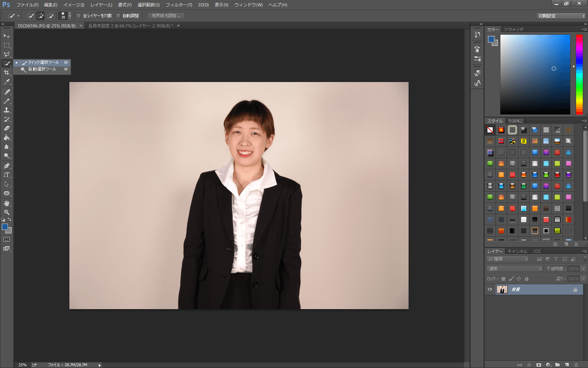Click the New Selection mode icon

pos(31,16)
